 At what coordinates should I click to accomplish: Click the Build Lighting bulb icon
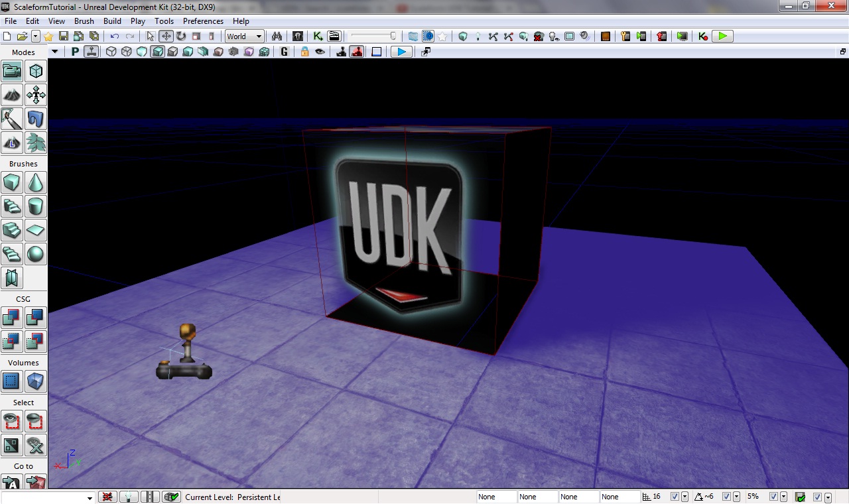[478, 36]
